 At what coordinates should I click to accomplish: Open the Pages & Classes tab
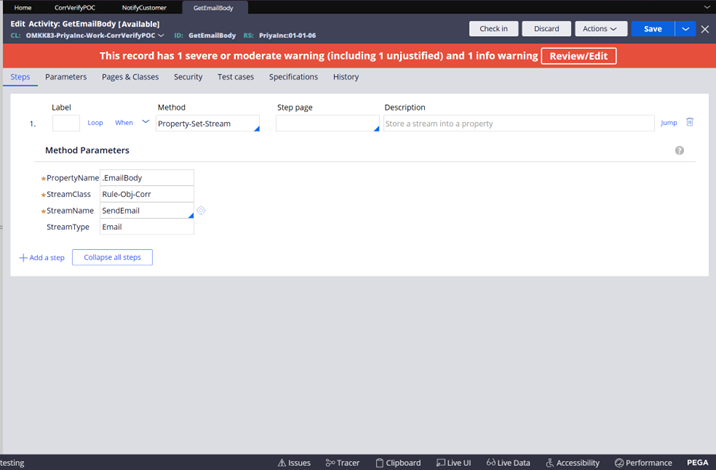(130, 77)
